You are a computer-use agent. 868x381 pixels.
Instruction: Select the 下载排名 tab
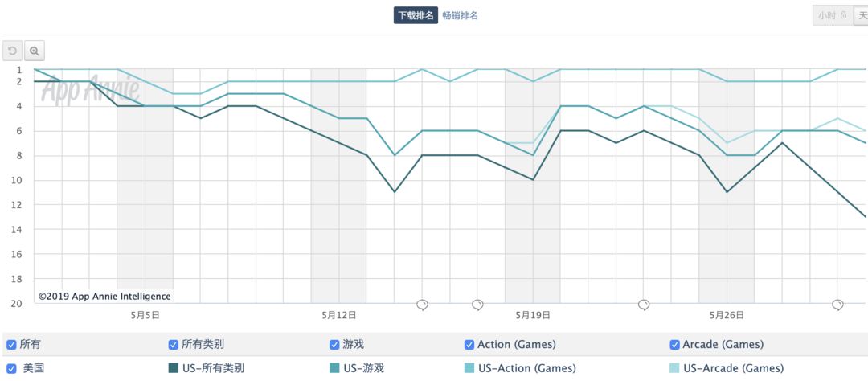point(416,15)
